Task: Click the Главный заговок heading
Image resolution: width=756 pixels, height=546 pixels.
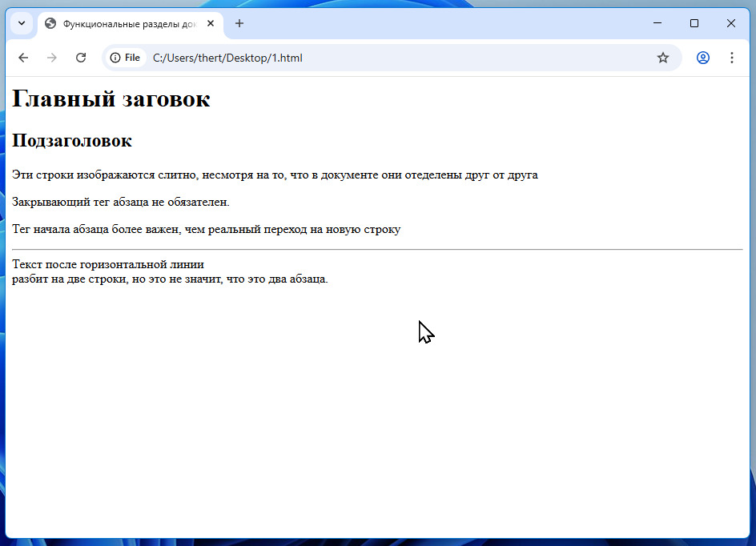Action: (x=111, y=98)
